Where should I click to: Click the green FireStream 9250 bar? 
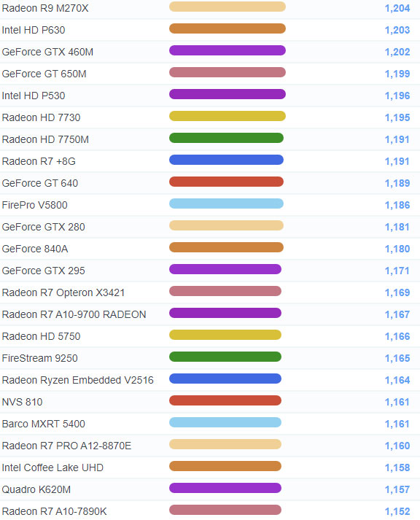[225, 357]
